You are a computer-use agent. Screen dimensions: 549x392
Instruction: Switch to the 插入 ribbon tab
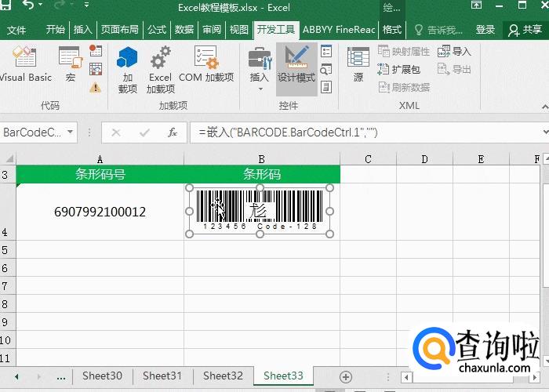[x=82, y=30]
